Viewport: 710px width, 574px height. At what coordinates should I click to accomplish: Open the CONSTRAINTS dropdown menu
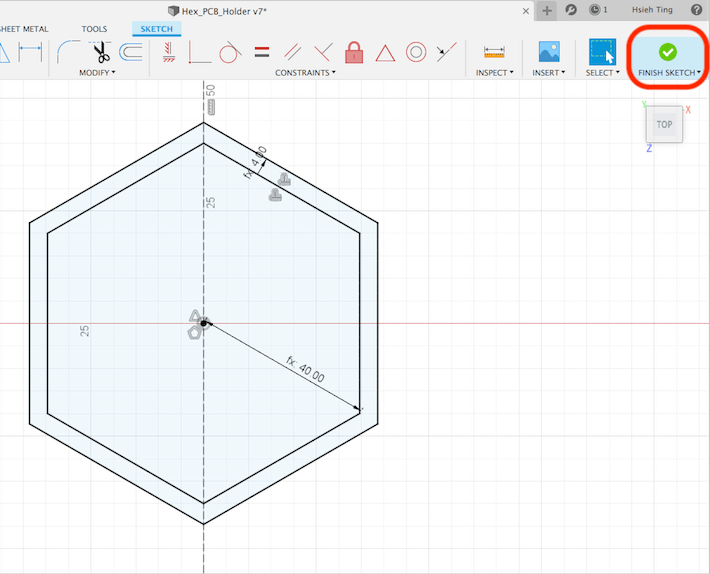pos(305,73)
